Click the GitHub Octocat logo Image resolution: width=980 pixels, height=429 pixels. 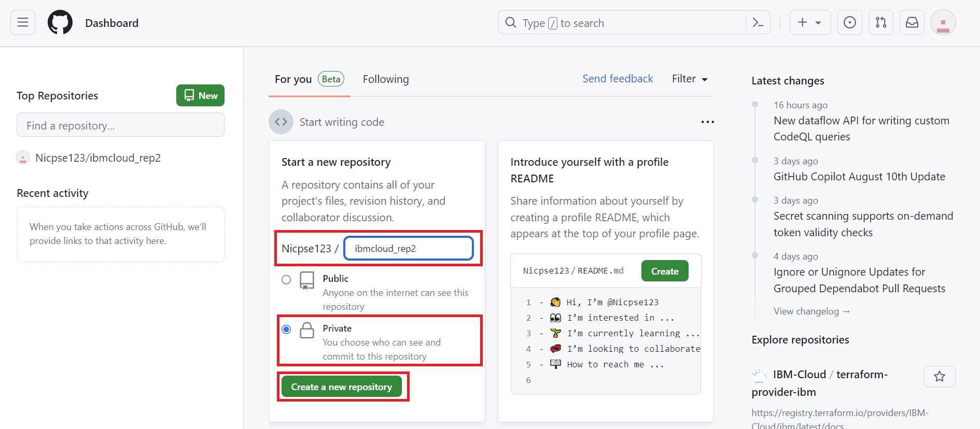[60, 23]
